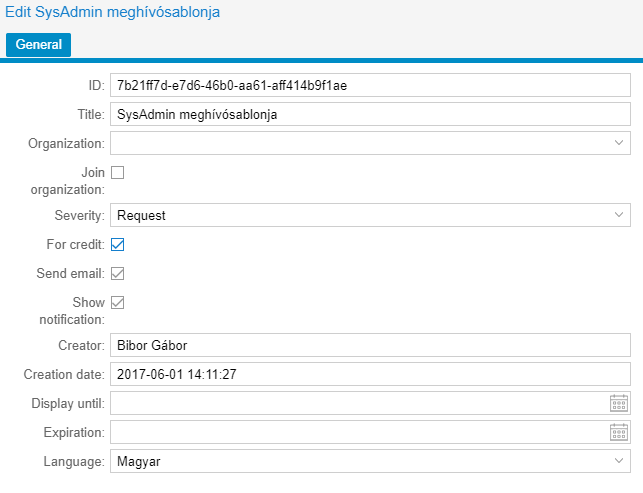This screenshot has width=643, height=493.
Task: Toggle the Join organization checkbox
Action: (117, 173)
